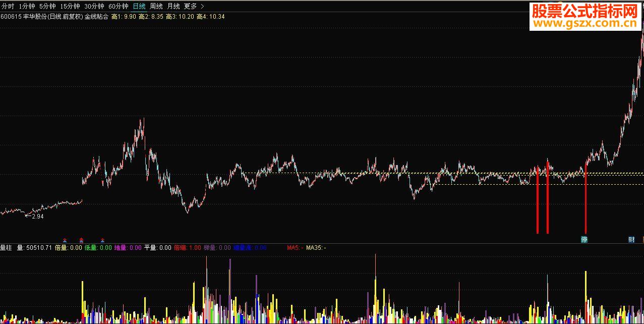Switch to the 分时 intraday chart tab

coord(8,7)
